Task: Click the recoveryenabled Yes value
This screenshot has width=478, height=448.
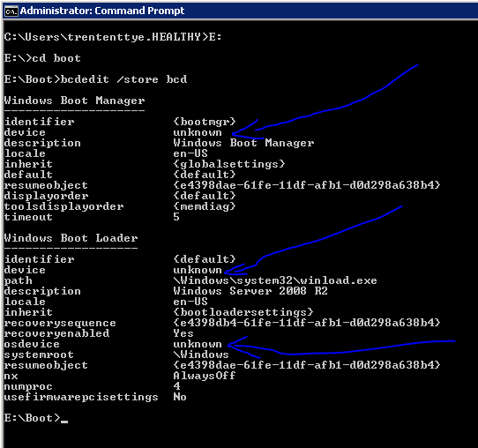Action: [x=183, y=333]
